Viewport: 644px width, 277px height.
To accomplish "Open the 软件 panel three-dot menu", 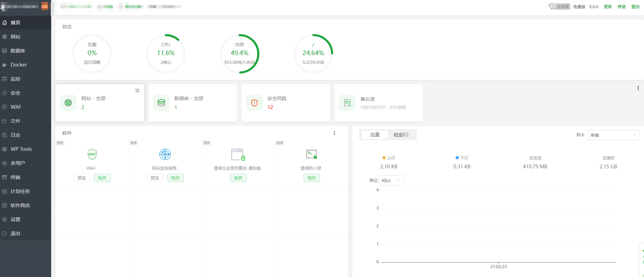I will (x=334, y=133).
